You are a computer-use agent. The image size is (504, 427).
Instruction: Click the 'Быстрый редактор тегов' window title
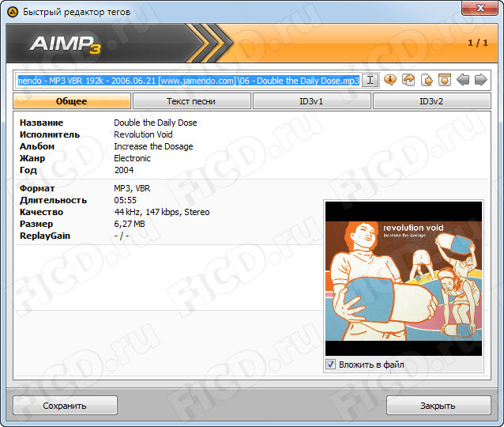(77, 12)
